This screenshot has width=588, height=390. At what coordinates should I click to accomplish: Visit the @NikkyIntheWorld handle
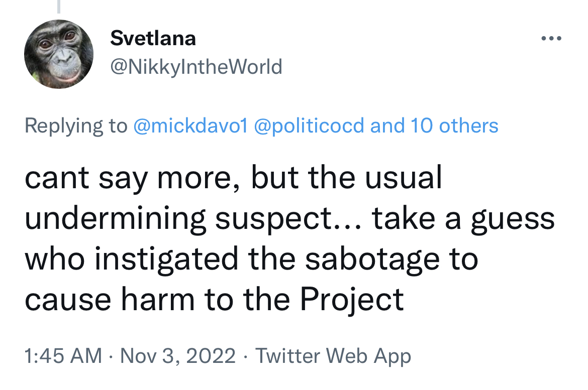point(196,67)
